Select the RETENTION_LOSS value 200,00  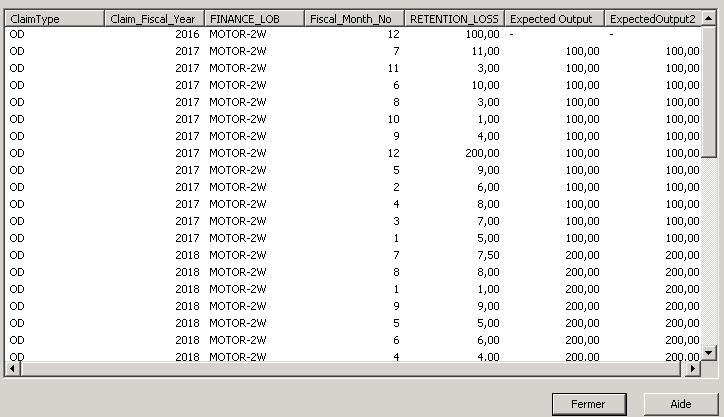(x=482, y=153)
